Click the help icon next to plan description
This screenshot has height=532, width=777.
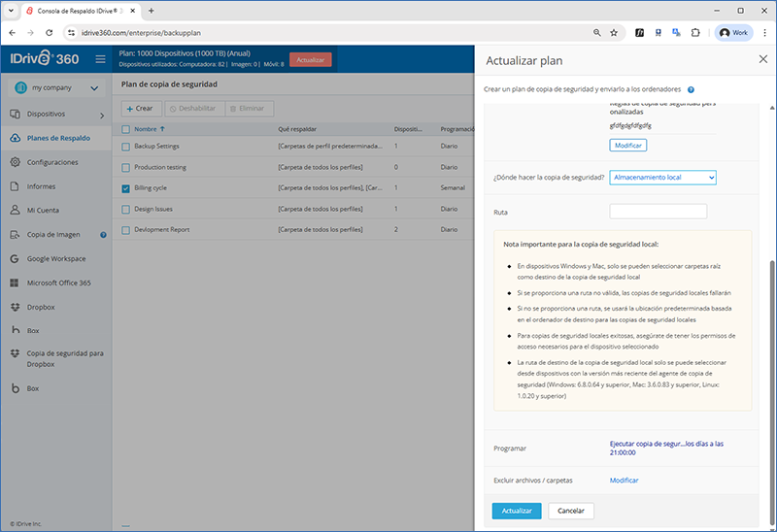click(x=691, y=88)
